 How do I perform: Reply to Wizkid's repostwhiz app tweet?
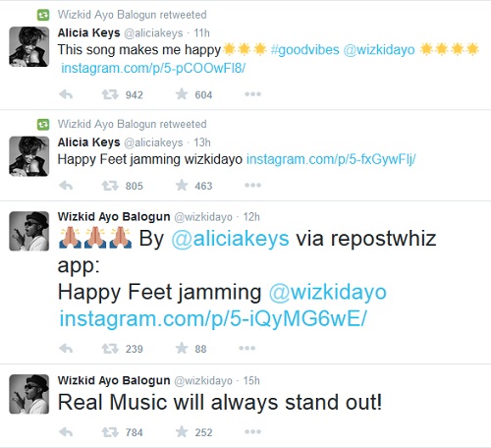[x=66, y=349]
